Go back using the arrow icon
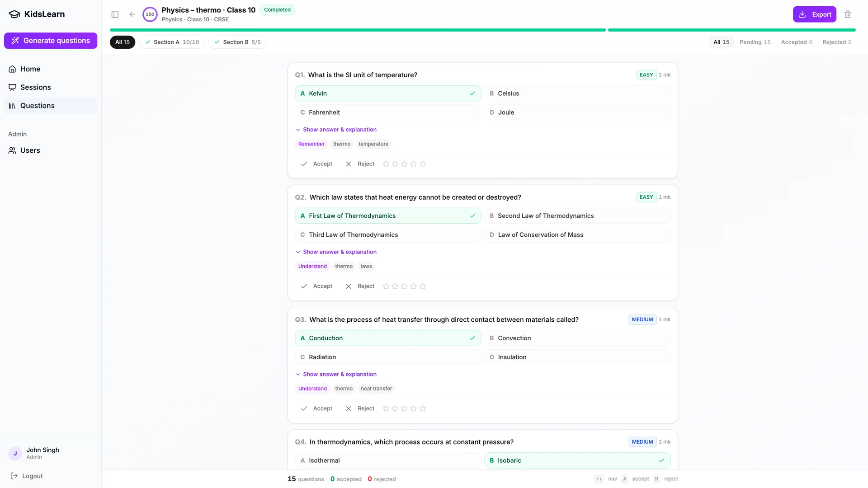The height and width of the screenshot is (488, 868). [132, 14]
